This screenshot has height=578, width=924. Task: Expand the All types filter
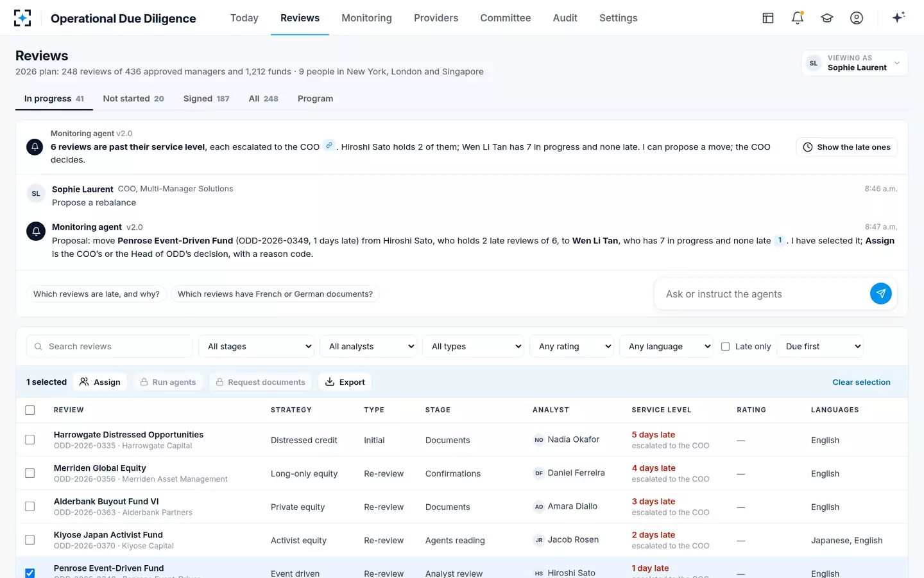474,346
